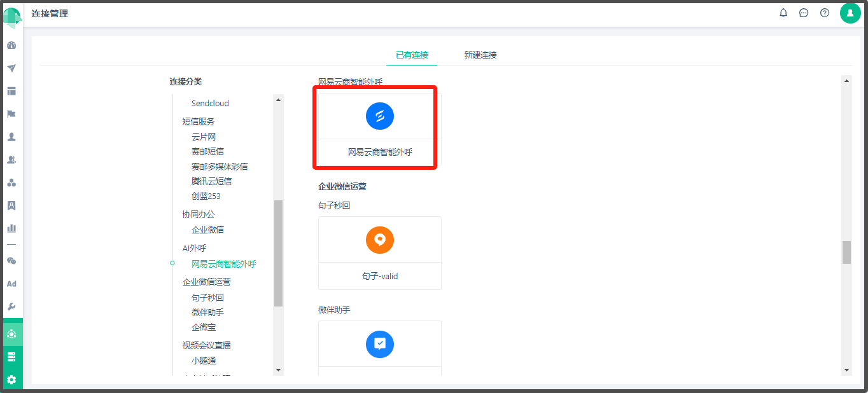Open the user avatar menu
This screenshot has height=393, width=868.
pos(850,13)
